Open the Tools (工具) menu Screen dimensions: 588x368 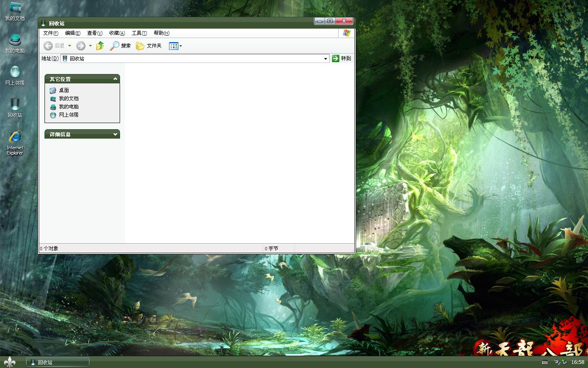coord(139,33)
